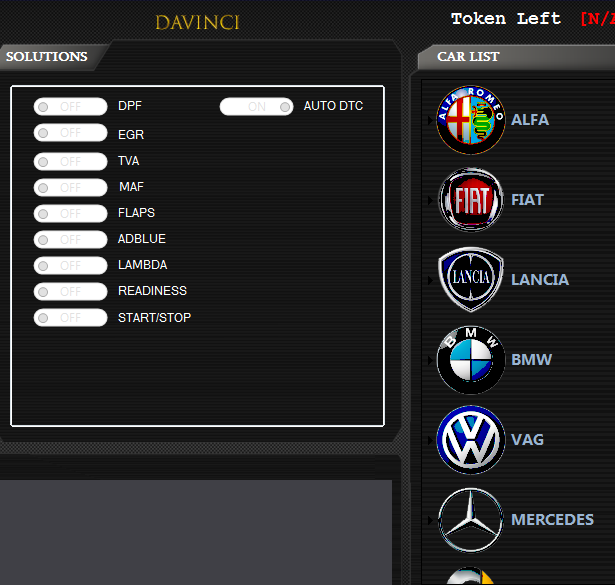Click the DPF label text
The width and height of the screenshot is (615, 585).
pyautogui.click(x=130, y=106)
